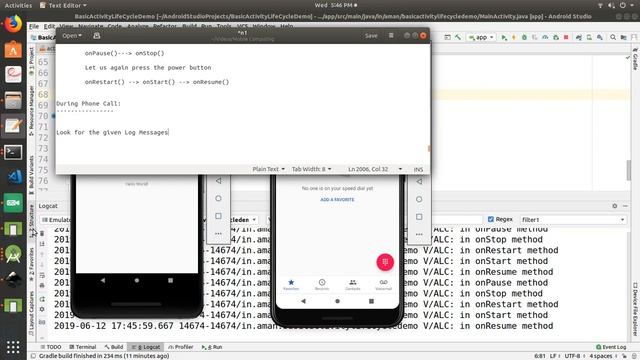640x360 pixels.
Task: Open Device File Explorer side tab
Action: tap(635, 309)
